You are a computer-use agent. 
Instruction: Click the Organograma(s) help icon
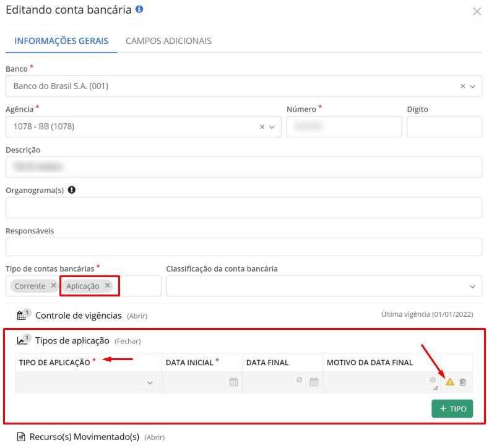(x=72, y=190)
